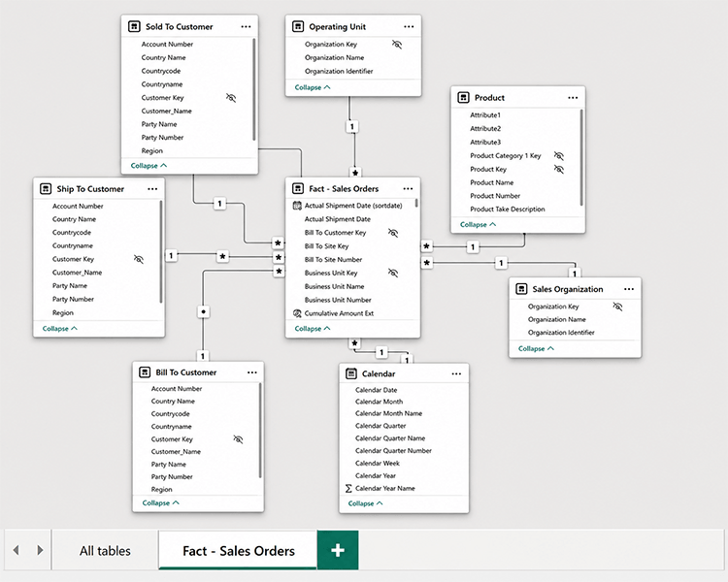Select Calendar Month Name field
Screen dimensions: 728x582
[388, 413]
